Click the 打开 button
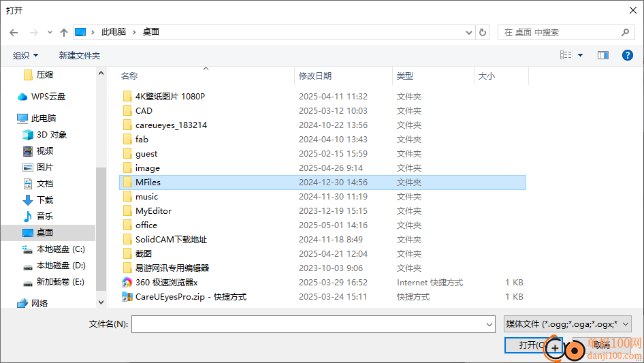Viewport: 644px width, 363px height. pyautogui.click(x=532, y=345)
